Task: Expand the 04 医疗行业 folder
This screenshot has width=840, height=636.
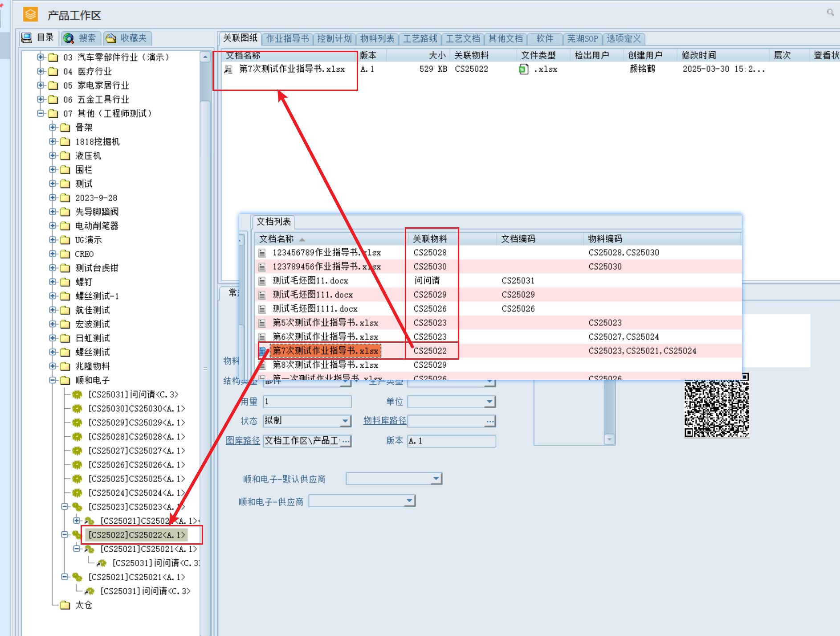Action: [41, 71]
